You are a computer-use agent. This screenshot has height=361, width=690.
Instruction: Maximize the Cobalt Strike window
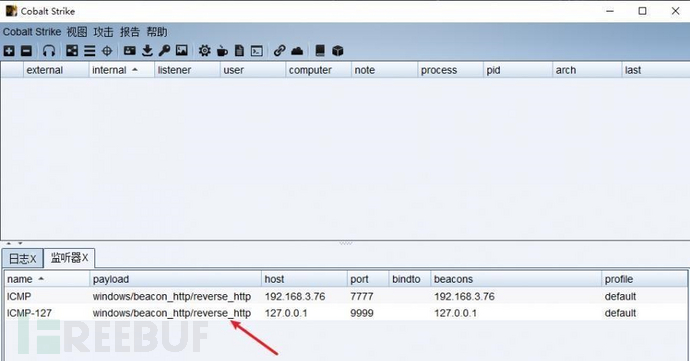click(642, 11)
